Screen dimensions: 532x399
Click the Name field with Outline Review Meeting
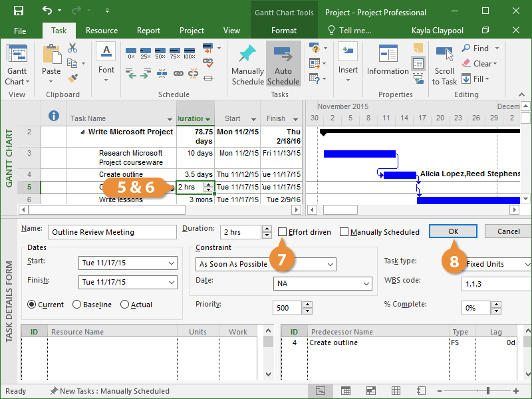pyautogui.click(x=112, y=232)
